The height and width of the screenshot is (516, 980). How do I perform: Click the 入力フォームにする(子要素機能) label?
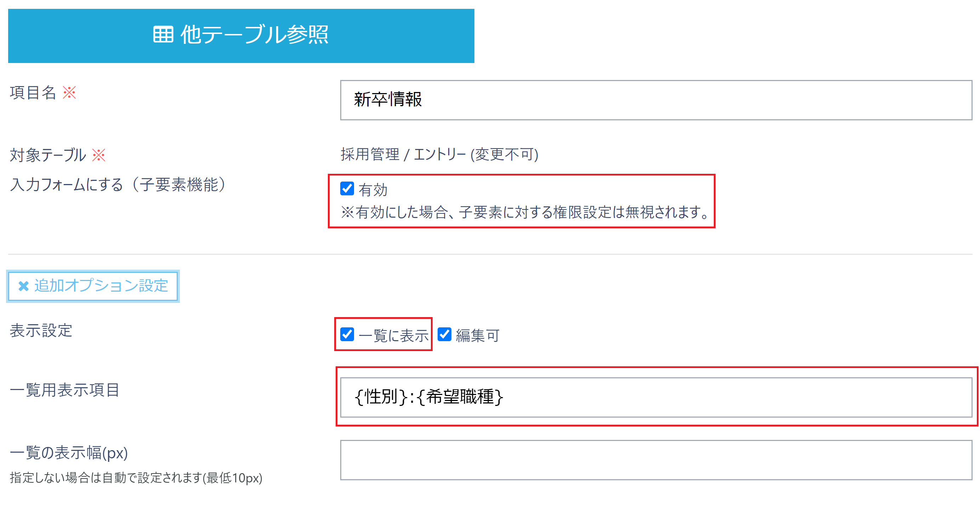pyautogui.click(x=118, y=184)
